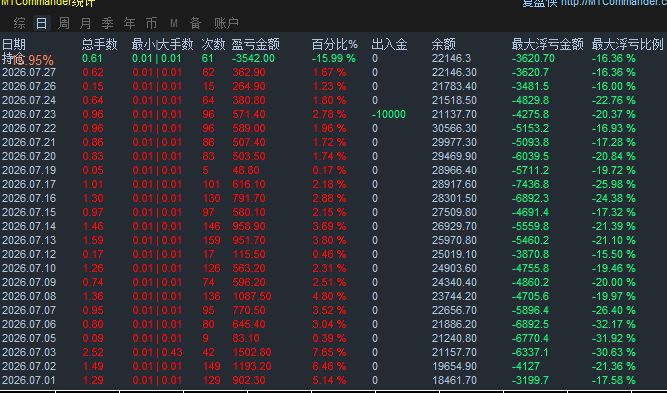
Task: Select the 2026.07.08 date row
Action: click(x=29, y=296)
